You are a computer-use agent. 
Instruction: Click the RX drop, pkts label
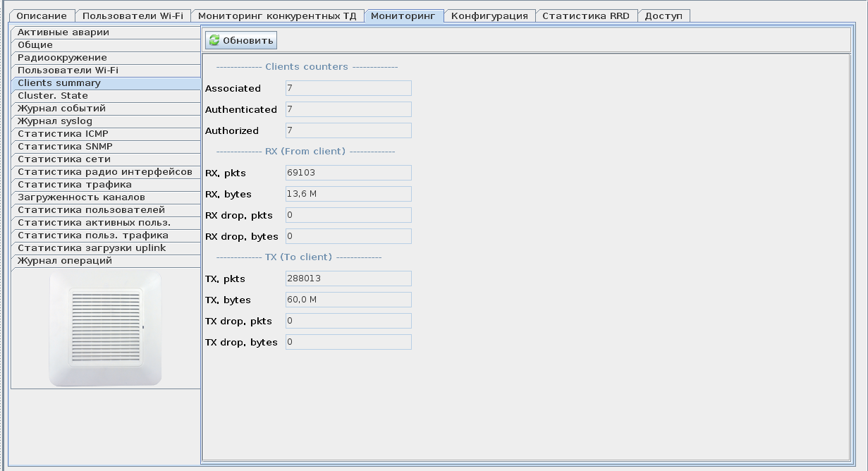point(238,216)
